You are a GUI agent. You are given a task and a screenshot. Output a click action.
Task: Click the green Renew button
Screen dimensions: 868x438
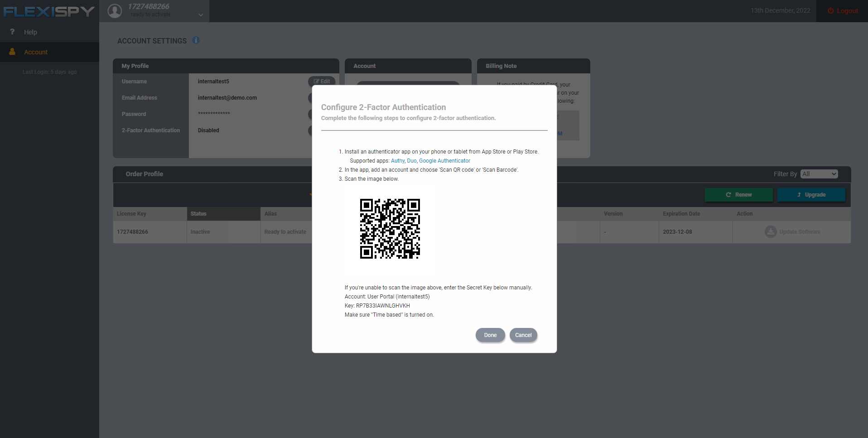point(739,195)
